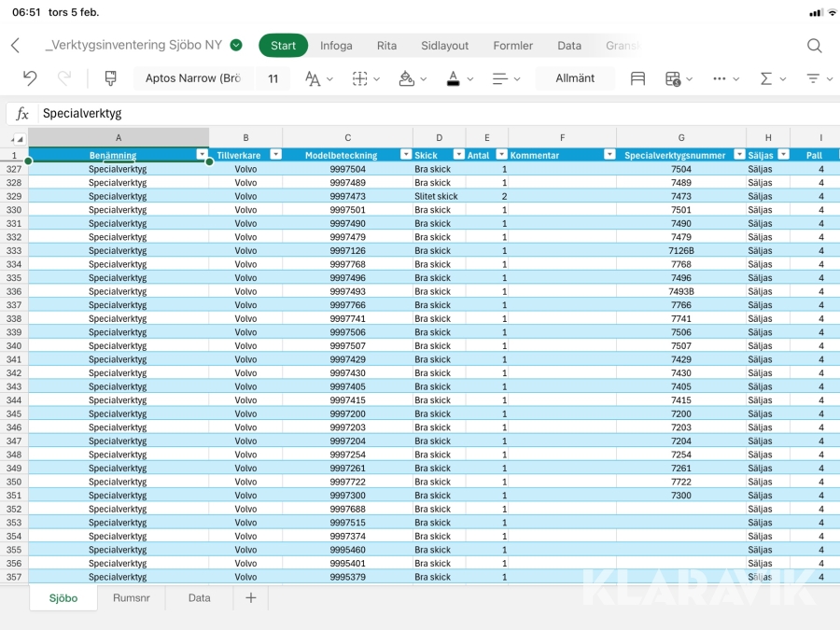Open filter dropdown for Benämning column
Image resolution: width=840 pixels, height=630 pixels.
202,155
